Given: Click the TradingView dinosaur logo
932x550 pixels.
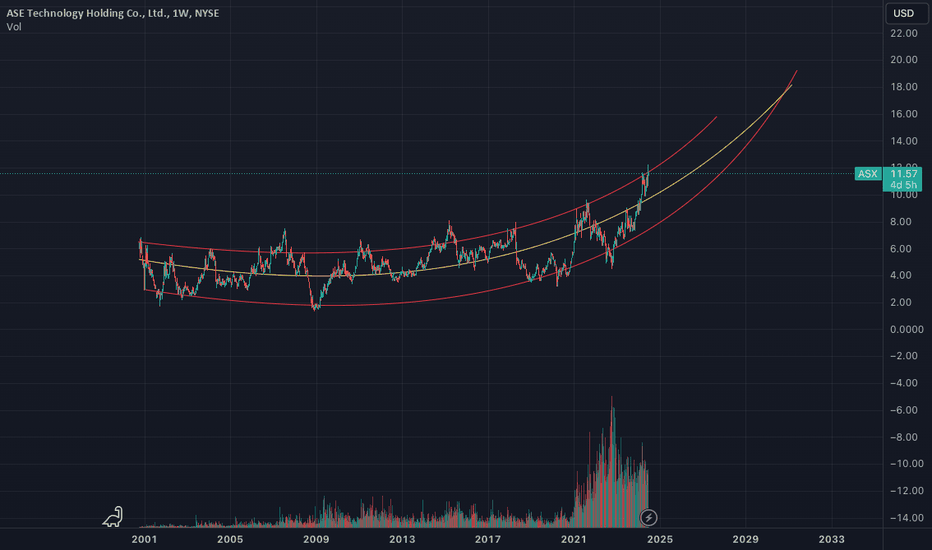Looking at the screenshot, I should pyautogui.click(x=112, y=517).
